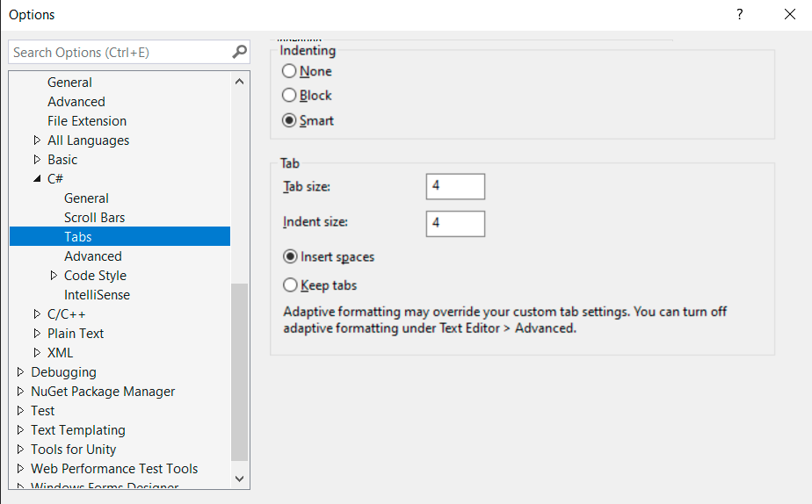
Task: Expand the Plain Text node
Action: tap(37, 334)
